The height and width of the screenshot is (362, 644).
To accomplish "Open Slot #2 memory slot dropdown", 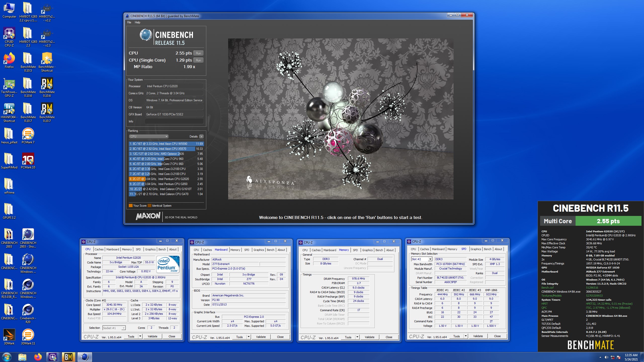I will (x=422, y=259).
